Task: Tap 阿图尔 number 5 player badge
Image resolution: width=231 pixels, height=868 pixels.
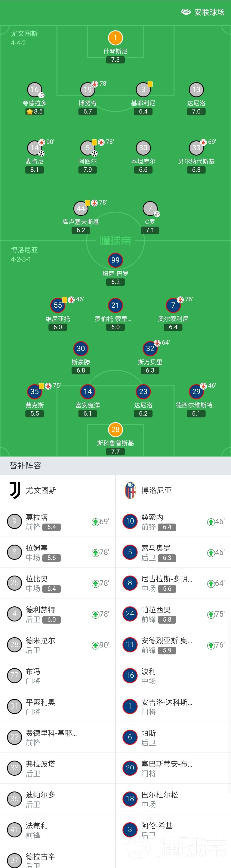Action: click(x=88, y=148)
